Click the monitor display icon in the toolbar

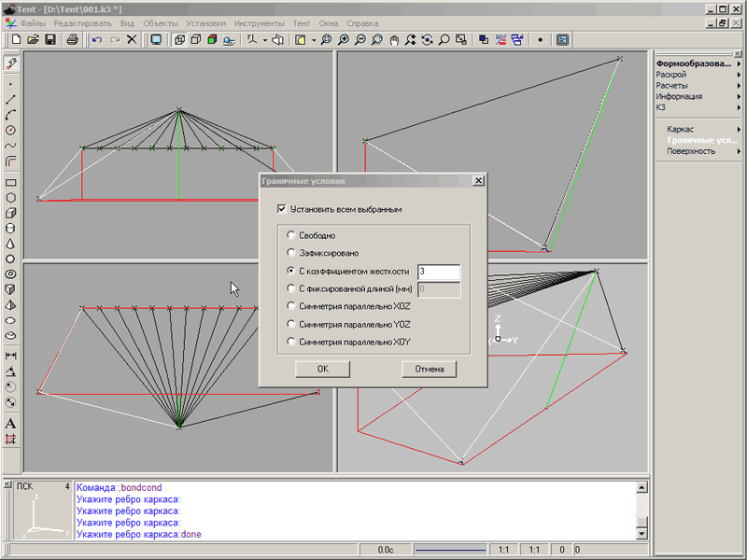click(x=156, y=39)
